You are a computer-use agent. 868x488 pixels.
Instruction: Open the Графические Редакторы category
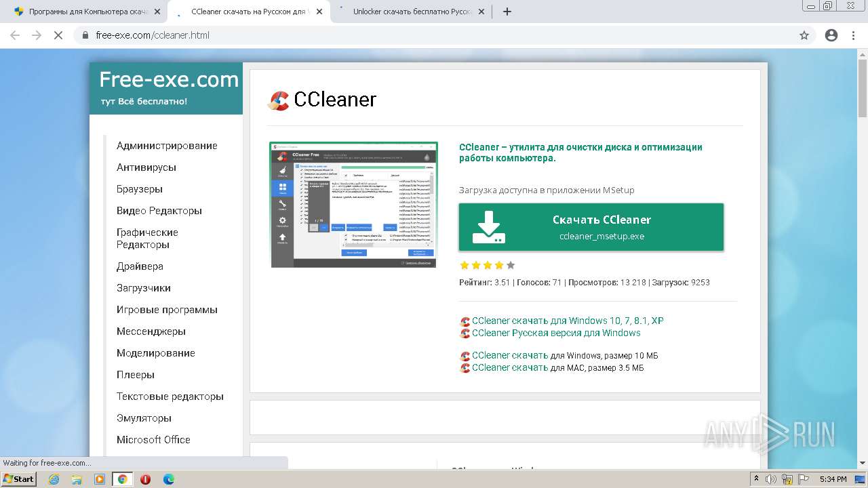point(147,239)
